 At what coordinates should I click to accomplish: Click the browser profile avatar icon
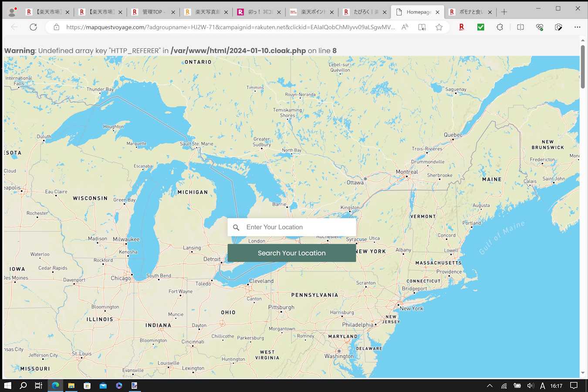click(12, 12)
